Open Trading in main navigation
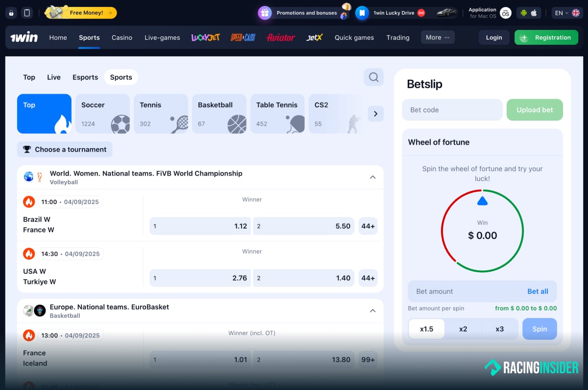This screenshot has width=588, height=390. pyautogui.click(x=398, y=37)
